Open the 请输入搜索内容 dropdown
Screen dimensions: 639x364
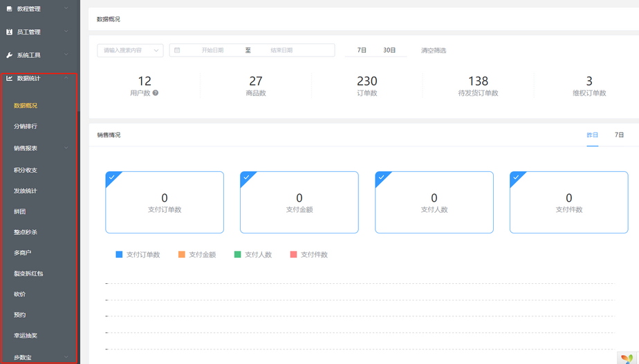[130, 50]
